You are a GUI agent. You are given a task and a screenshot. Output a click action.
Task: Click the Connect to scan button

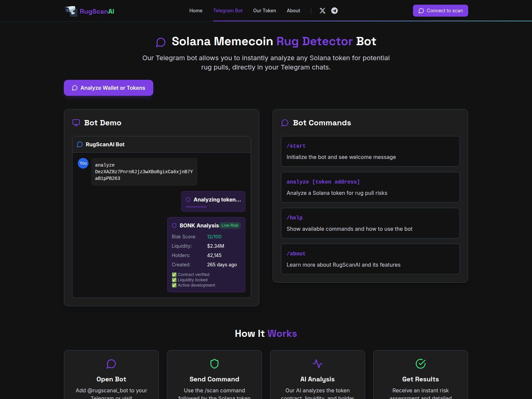tap(441, 11)
